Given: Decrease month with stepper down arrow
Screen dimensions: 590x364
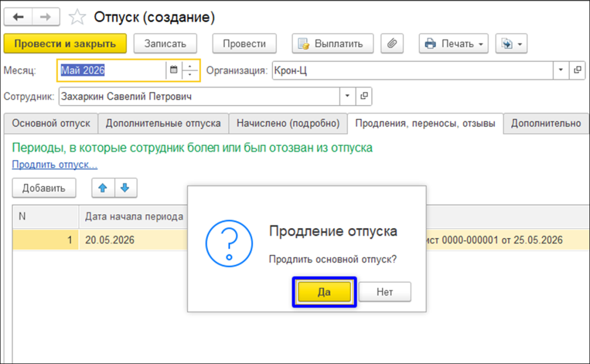Looking at the screenshot, I should 190,74.
